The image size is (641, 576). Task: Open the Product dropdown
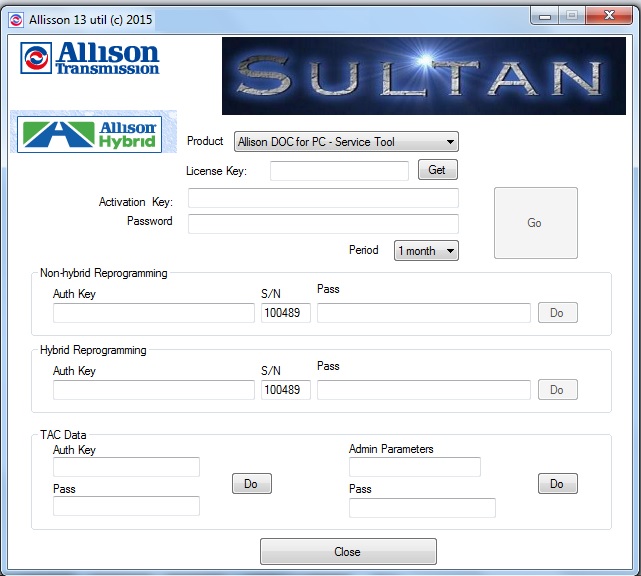[x=346, y=142]
